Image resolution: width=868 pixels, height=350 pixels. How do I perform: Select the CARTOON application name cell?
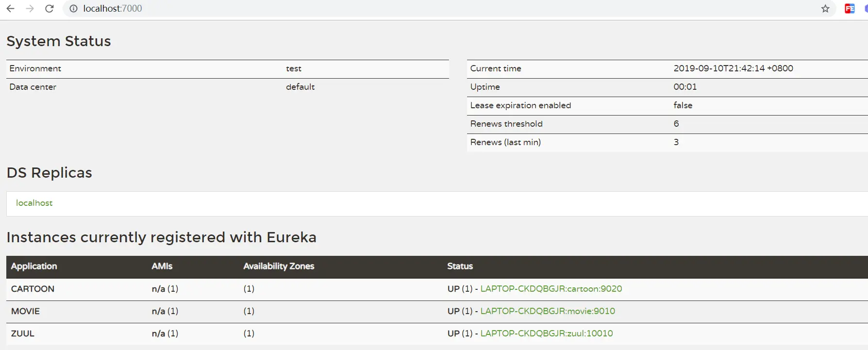(33, 289)
